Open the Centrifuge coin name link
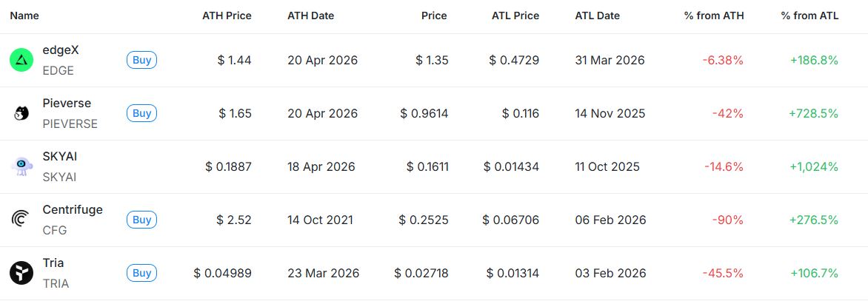Viewport: 868px width, 301px height. (x=73, y=210)
